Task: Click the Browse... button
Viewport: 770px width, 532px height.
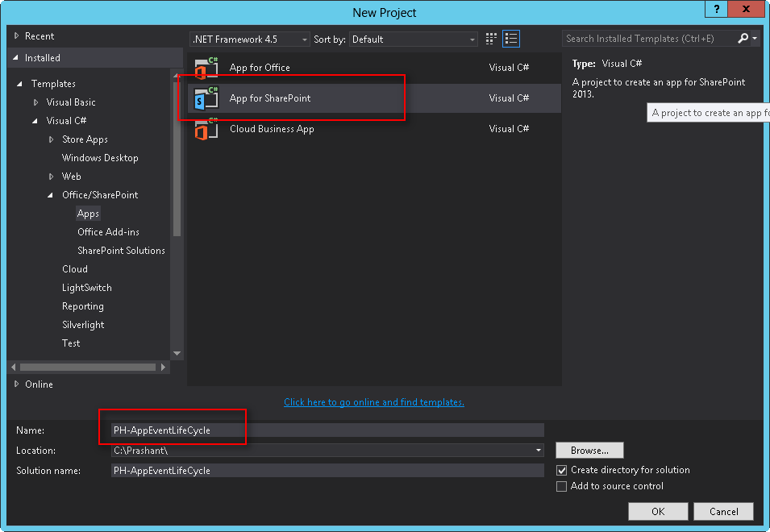Action: point(589,450)
